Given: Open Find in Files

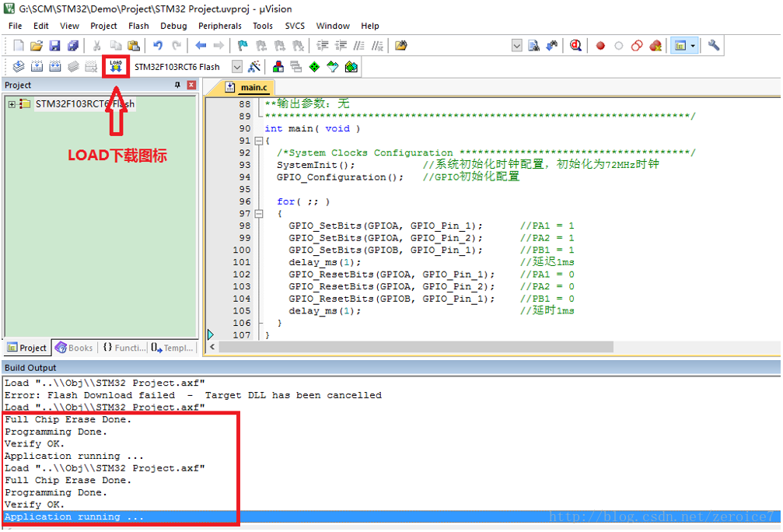Looking at the screenshot, I should coord(401,46).
